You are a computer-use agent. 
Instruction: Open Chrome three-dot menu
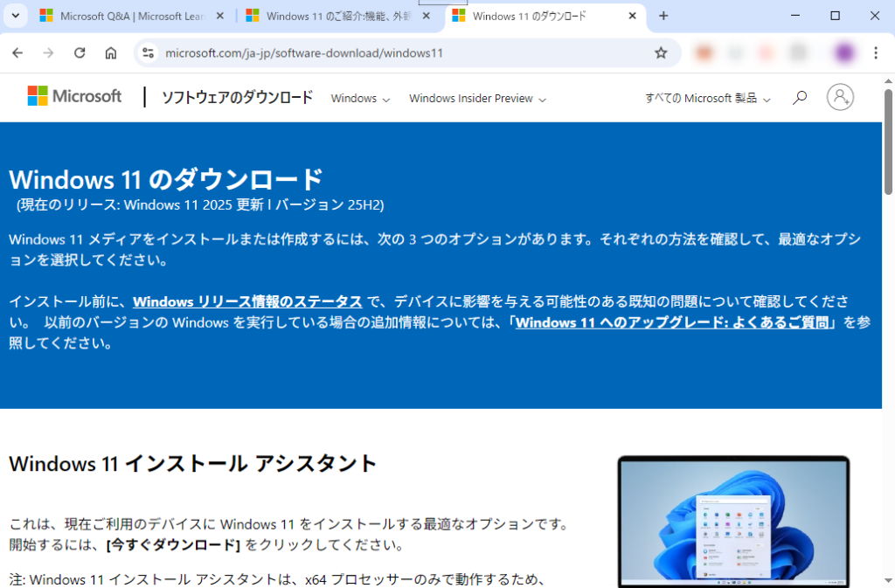(876, 52)
